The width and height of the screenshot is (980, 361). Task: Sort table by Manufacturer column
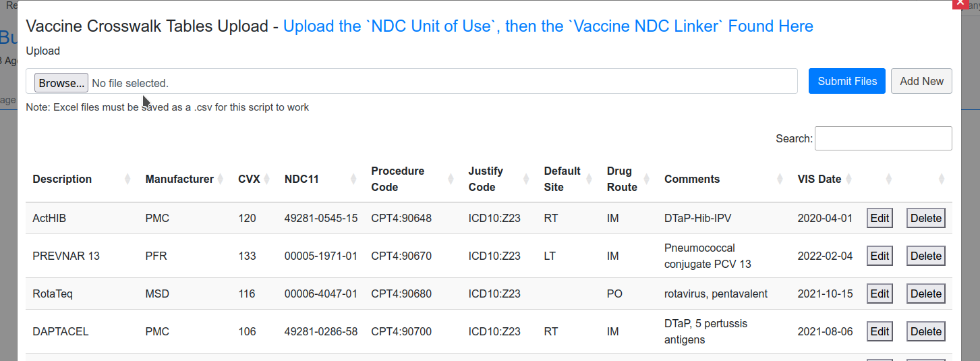pyautogui.click(x=179, y=179)
